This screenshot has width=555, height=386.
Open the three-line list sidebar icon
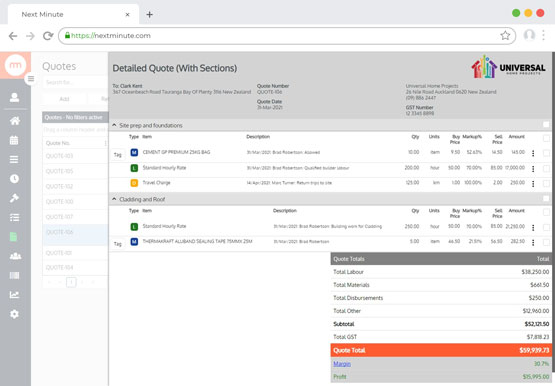(x=14, y=160)
